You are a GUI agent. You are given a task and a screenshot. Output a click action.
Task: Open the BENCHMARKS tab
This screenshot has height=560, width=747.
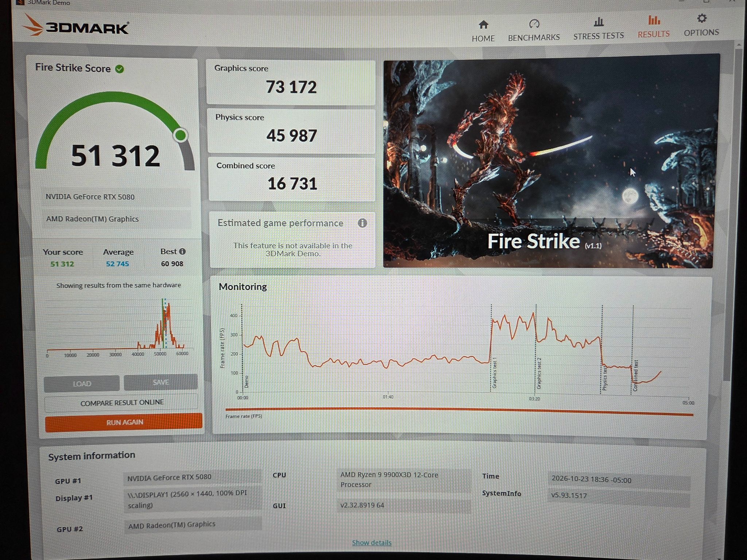point(534,31)
